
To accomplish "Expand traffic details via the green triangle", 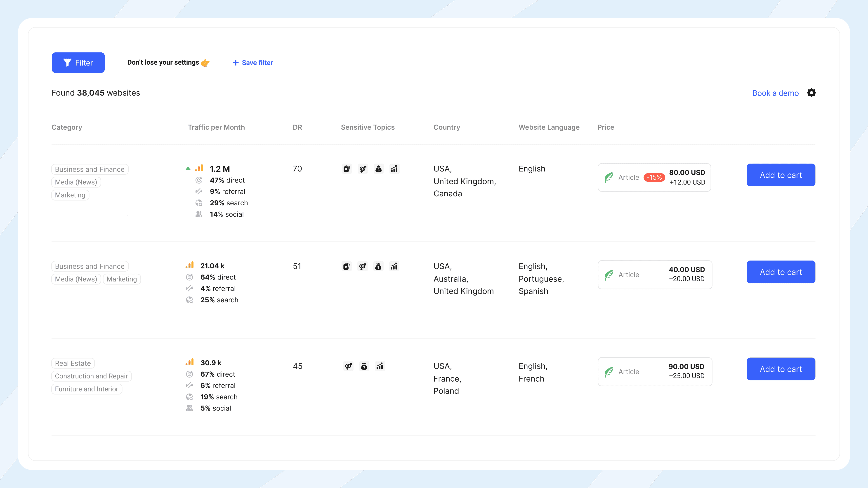I will pos(188,168).
